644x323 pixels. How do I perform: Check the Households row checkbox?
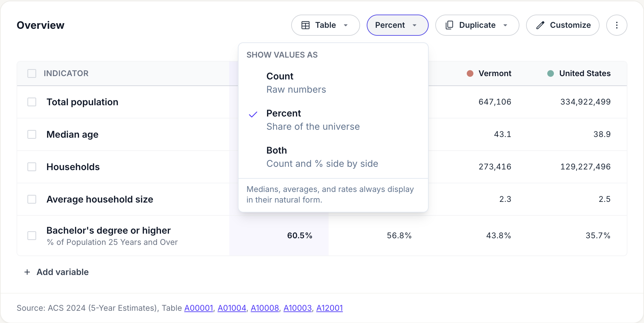32,167
